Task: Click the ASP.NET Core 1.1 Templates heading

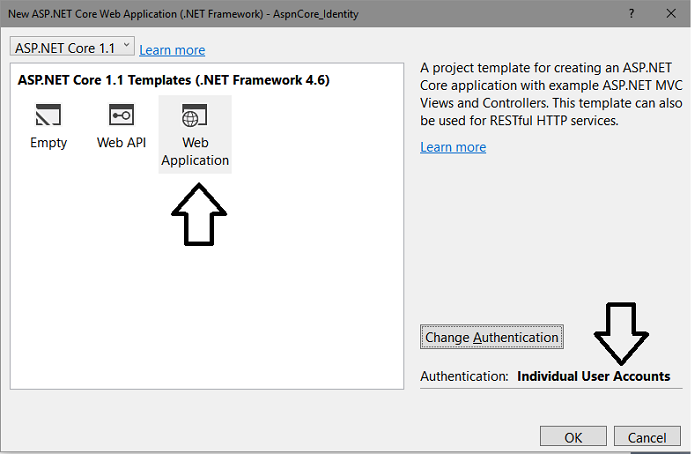Action: click(x=174, y=80)
